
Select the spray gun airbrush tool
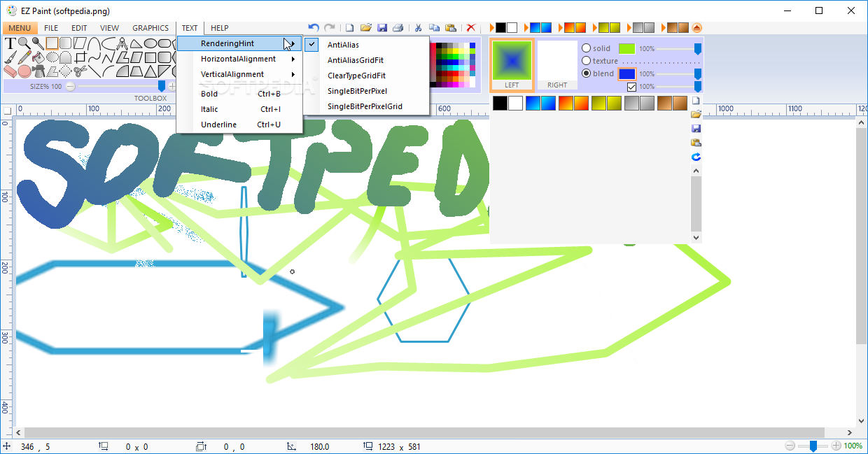tap(38, 71)
